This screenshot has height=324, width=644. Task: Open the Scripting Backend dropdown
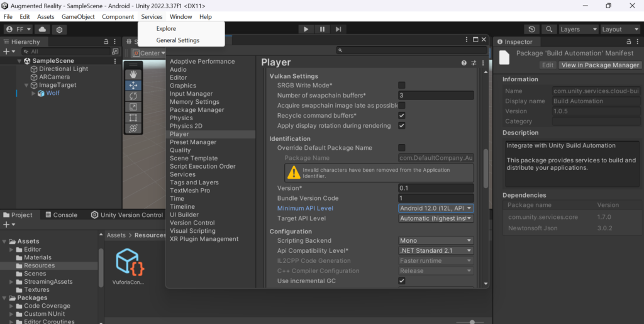click(x=436, y=240)
